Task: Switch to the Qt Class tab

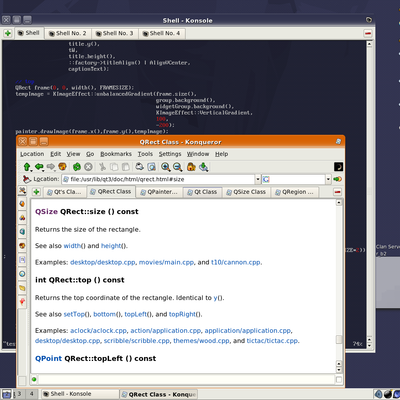Action: tap(202, 192)
